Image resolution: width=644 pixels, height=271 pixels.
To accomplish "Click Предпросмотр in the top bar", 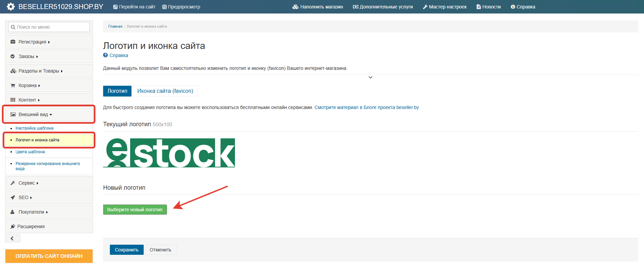I will pos(181,7).
